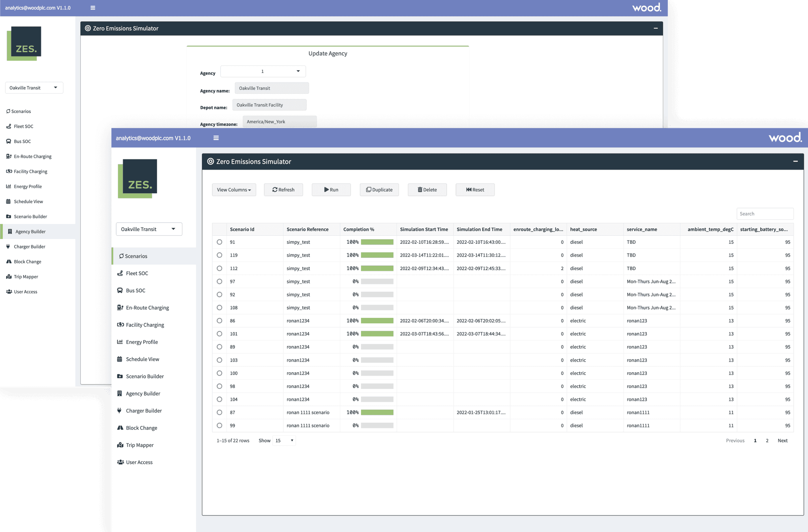Select radio button for scenario 112

pyautogui.click(x=219, y=268)
